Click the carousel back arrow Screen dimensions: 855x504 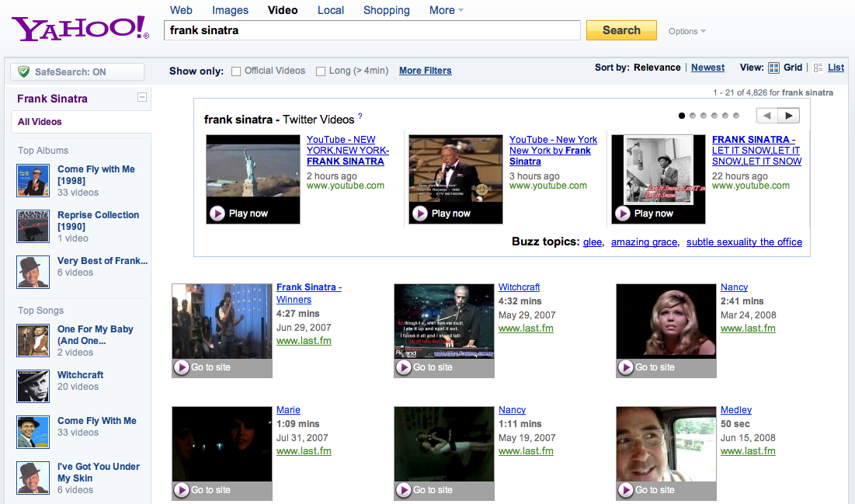point(769,115)
